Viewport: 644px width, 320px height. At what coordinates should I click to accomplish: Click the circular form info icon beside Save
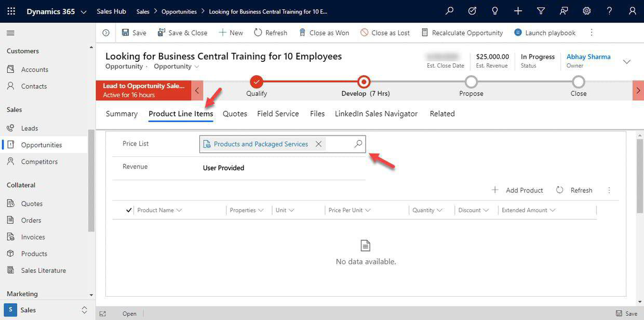(x=106, y=33)
